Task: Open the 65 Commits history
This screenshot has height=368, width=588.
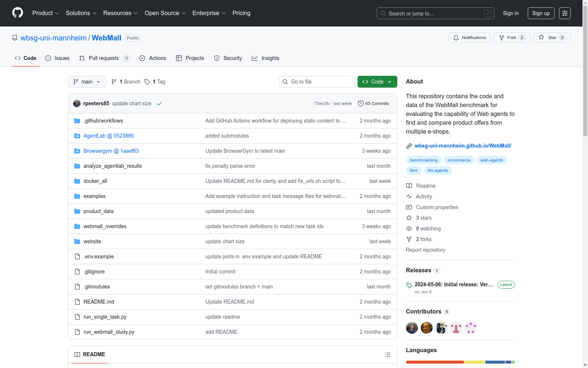Action: pos(373,103)
